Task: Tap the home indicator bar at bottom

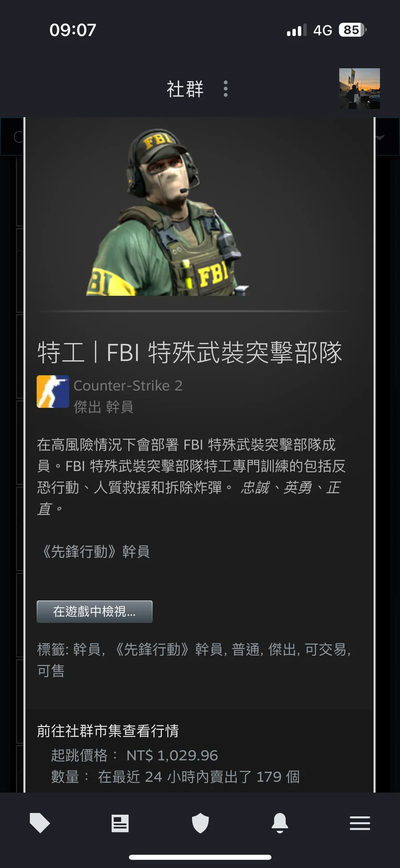Action: (200, 857)
